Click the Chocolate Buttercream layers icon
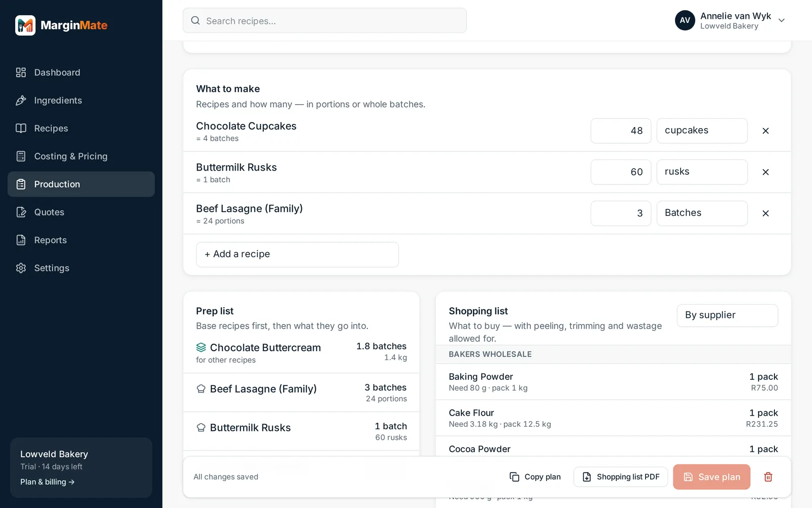Screen dimensions: 812x508 pyautogui.click(x=201, y=347)
